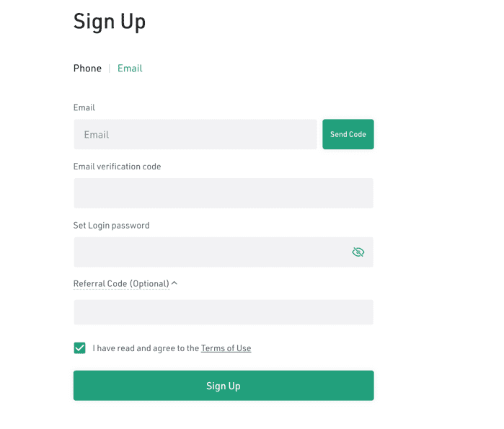Image resolution: width=504 pixels, height=429 pixels.
Task: Click the green Sign Up button
Action: (224, 386)
